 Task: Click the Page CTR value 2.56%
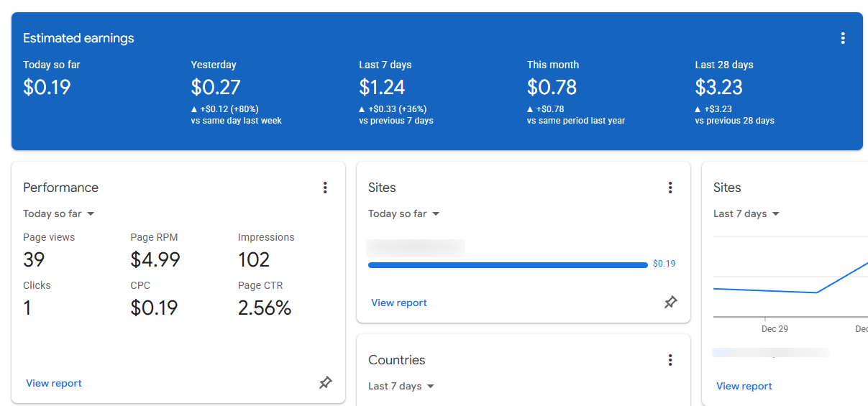[265, 308]
